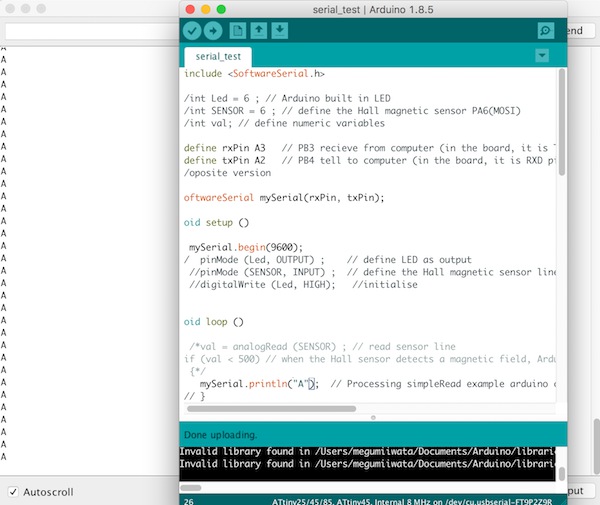Click the 'Done uploading.' status message
600x505 pixels.
pyautogui.click(x=220, y=435)
